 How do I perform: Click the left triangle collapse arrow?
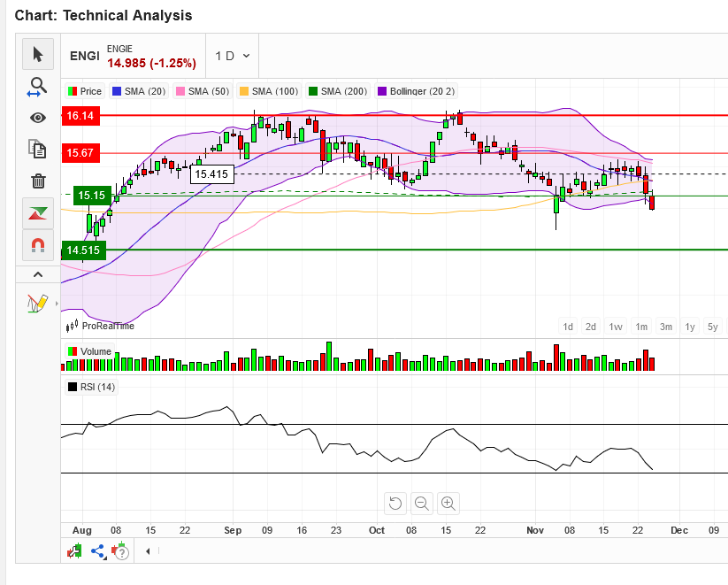148,551
